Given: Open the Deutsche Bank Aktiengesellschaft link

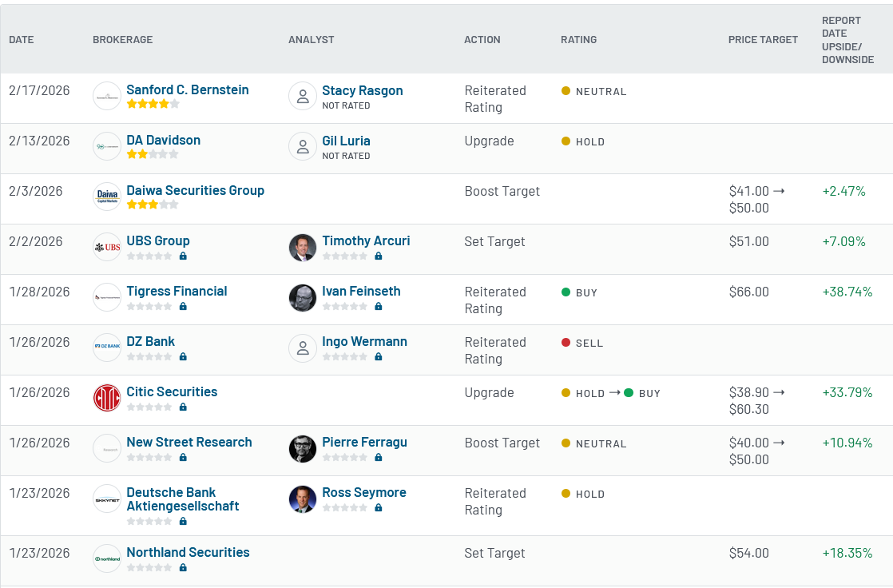Looking at the screenshot, I should click(183, 499).
